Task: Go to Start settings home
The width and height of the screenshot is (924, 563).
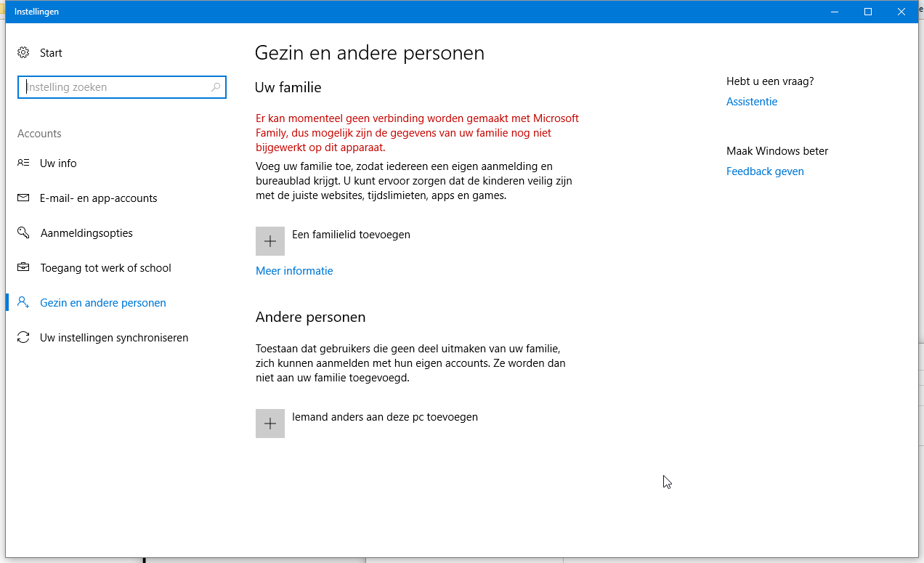Action: tap(51, 53)
